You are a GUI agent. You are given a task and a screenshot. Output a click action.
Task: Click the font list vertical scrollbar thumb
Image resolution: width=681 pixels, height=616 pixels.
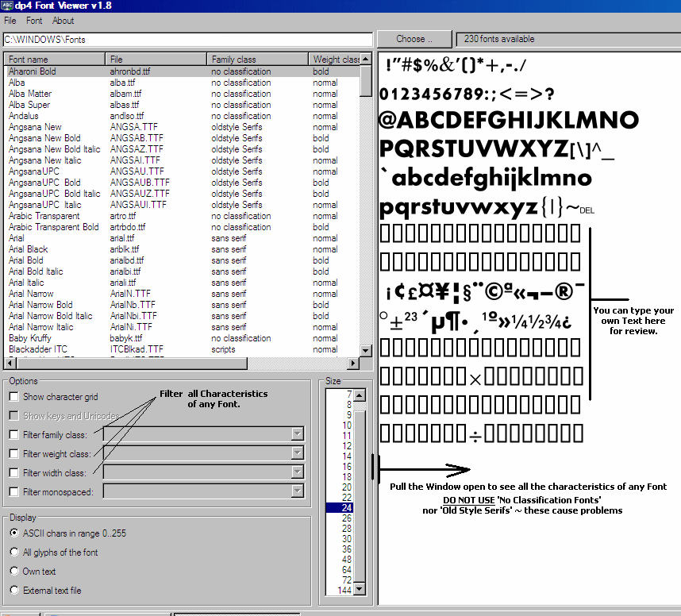tap(366, 80)
